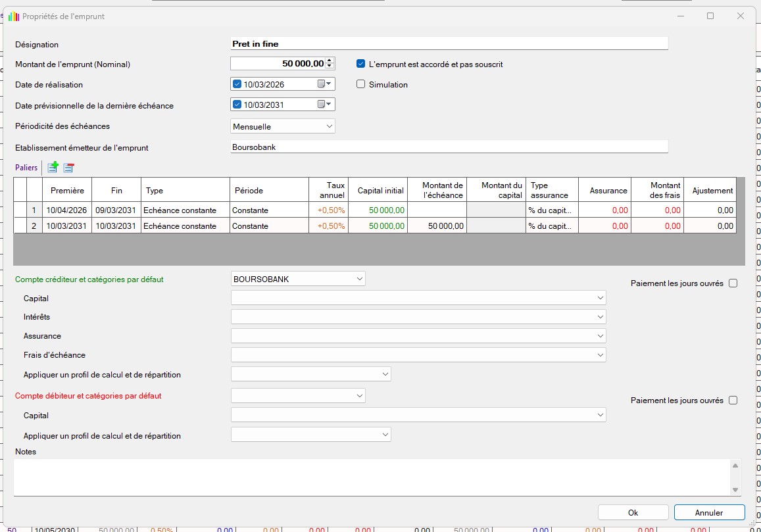Maximize the Propriétés de l'emprunt window

[710, 16]
